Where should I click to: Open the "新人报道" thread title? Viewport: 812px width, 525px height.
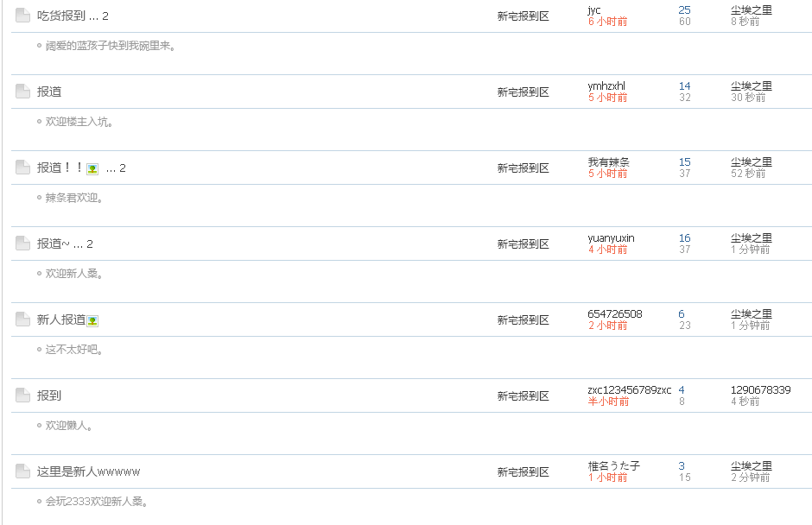tap(60, 319)
